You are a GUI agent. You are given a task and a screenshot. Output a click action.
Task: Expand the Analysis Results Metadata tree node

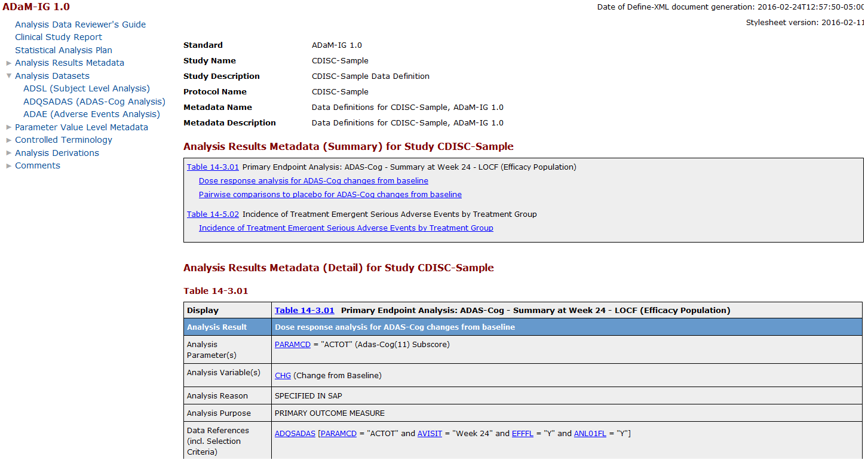9,63
